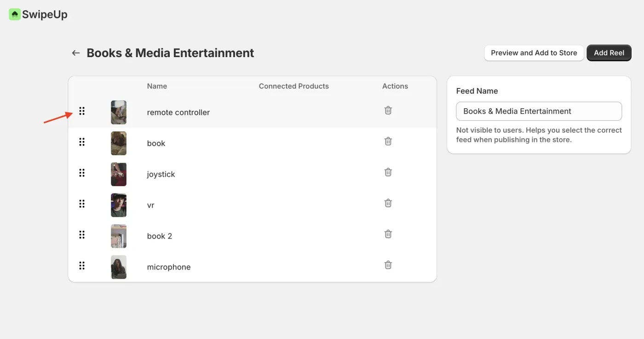Image resolution: width=644 pixels, height=339 pixels.
Task: Click the Connected Products column header
Action: point(293,86)
